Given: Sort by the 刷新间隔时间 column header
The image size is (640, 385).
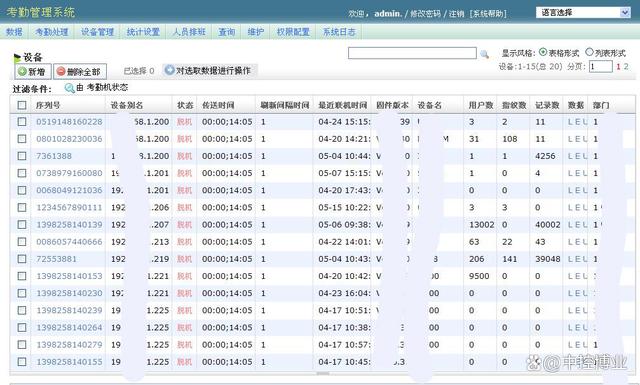Looking at the screenshot, I should (x=284, y=105).
